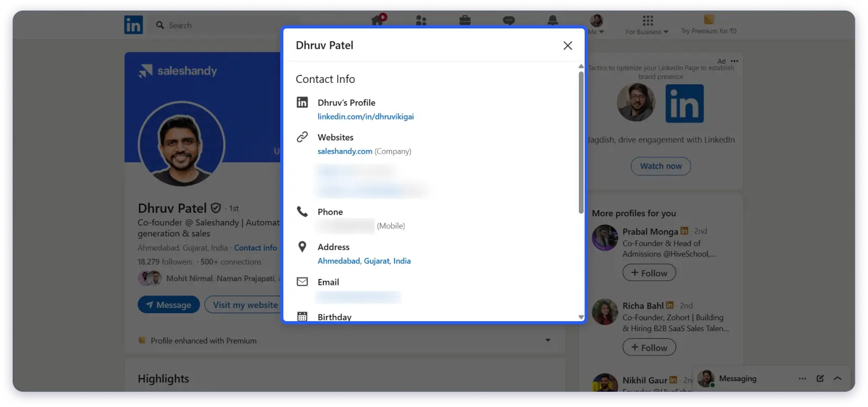Screen dimensions: 868x407
Task: Click the Contact info link on profile
Action: pyautogui.click(x=255, y=247)
